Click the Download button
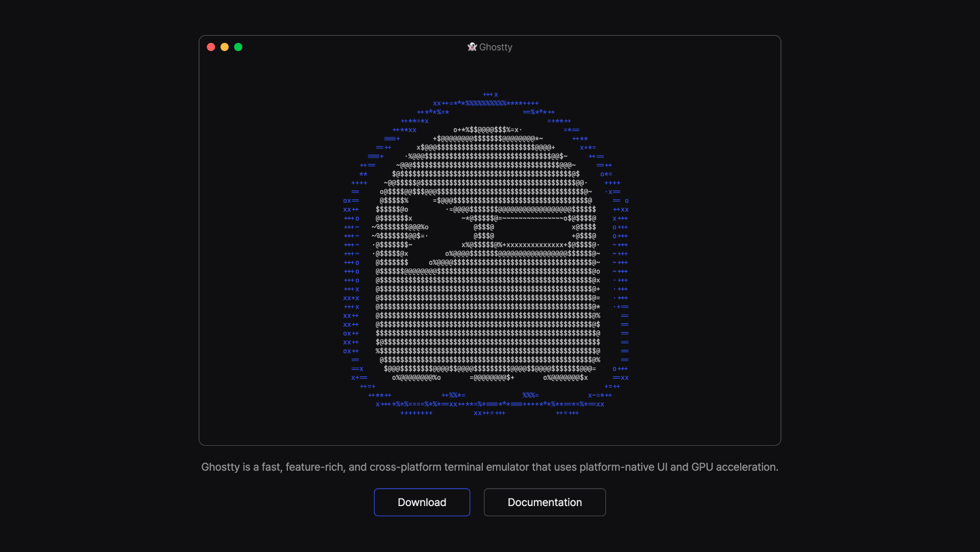Image resolution: width=980 pixels, height=552 pixels. click(422, 502)
